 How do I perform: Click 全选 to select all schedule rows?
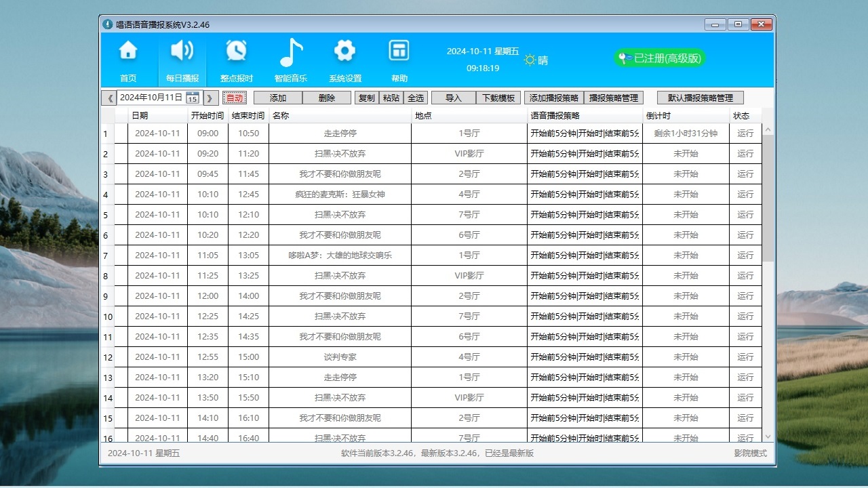coord(416,98)
